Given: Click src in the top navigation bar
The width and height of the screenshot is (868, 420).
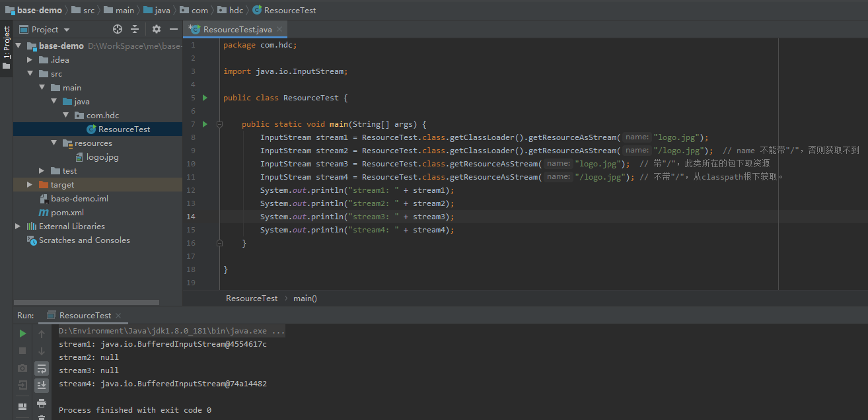Looking at the screenshot, I should pyautogui.click(x=83, y=10).
